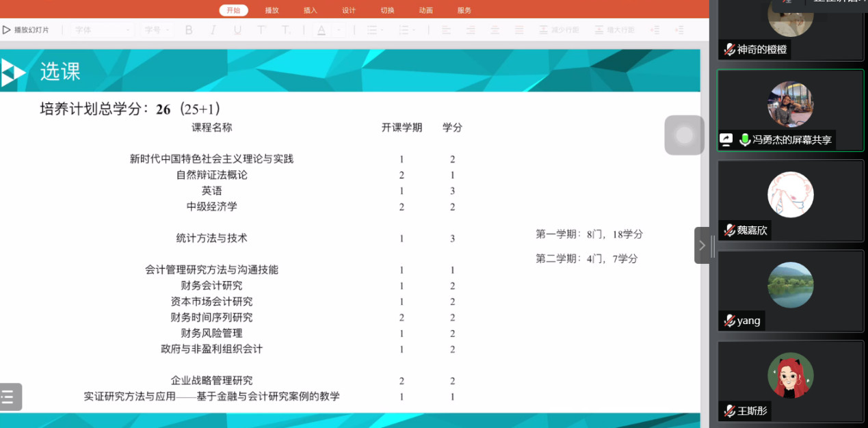Click muted microphone icon for 魏嘉欣
868x428 pixels.
pos(729,230)
